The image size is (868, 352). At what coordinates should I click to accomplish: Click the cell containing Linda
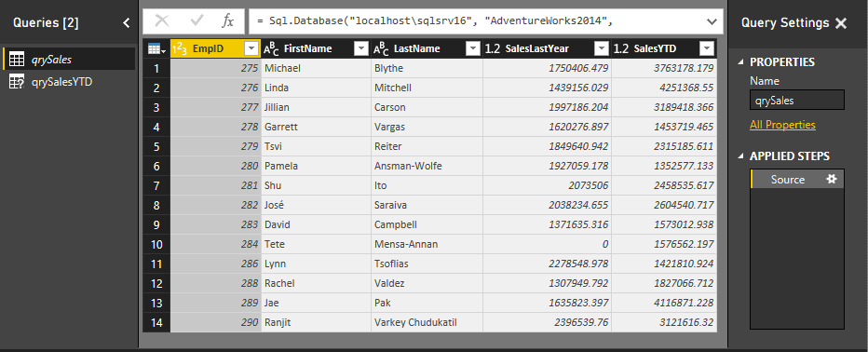coord(316,88)
